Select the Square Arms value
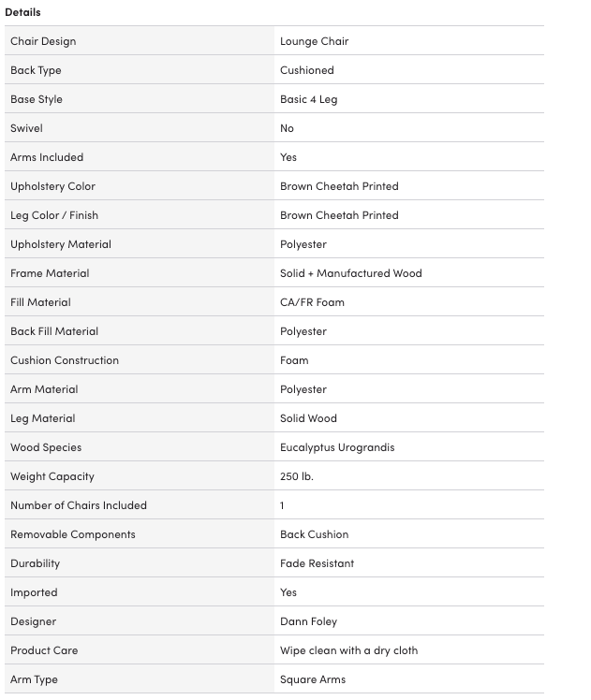The image size is (591, 700). (312, 679)
